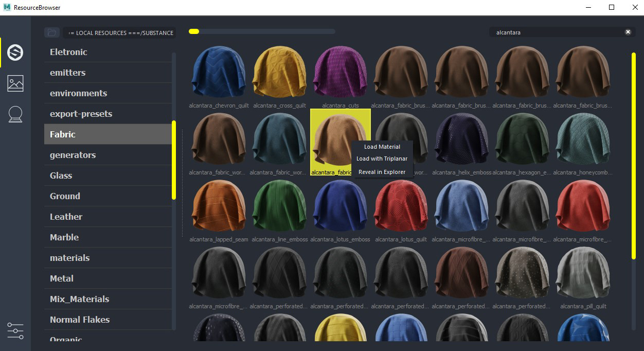Select the alcantara_line_emboss green material
644x351 pixels.
point(279,206)
